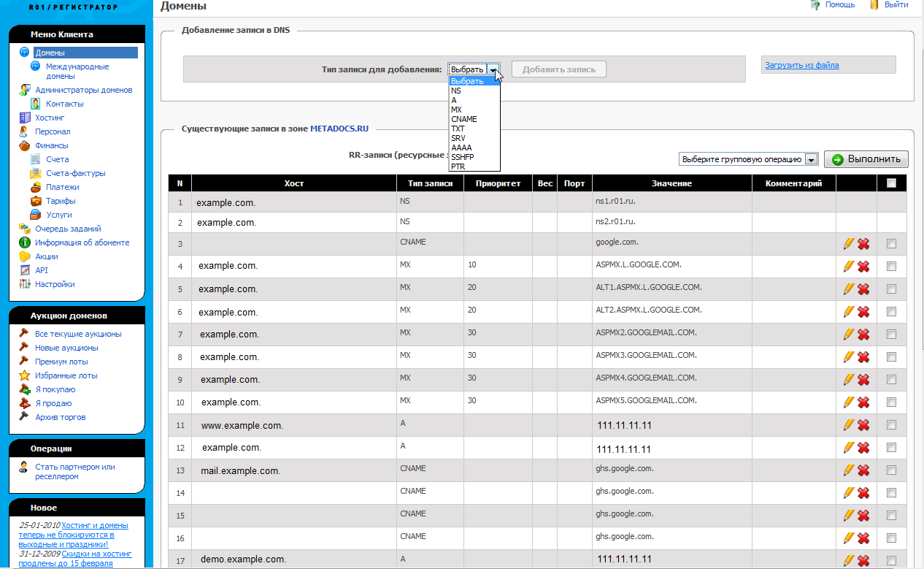The image size is (924, 569).
Task: Edit row 3 CNAME google.com. record pencil
Action: point(848,244)
